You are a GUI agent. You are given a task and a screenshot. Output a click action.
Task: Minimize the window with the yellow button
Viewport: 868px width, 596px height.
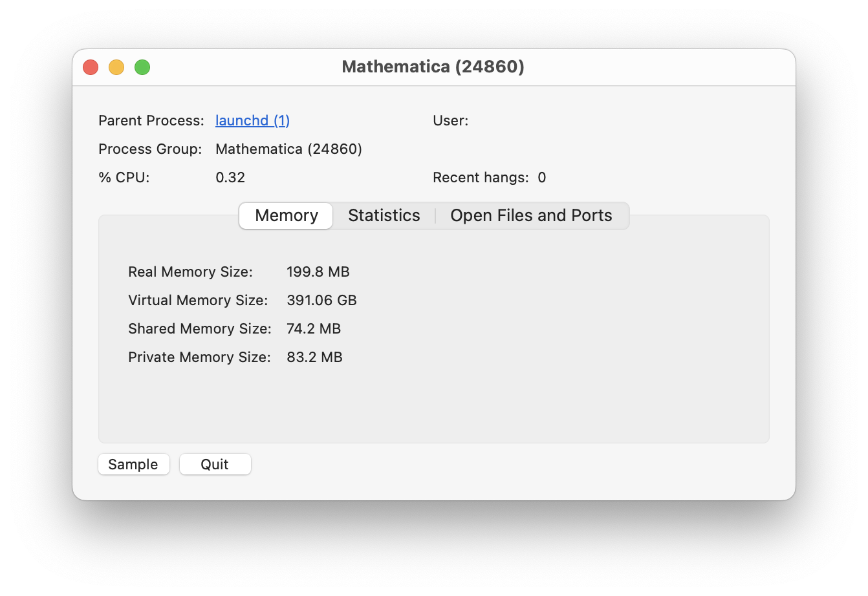point(116,67)
